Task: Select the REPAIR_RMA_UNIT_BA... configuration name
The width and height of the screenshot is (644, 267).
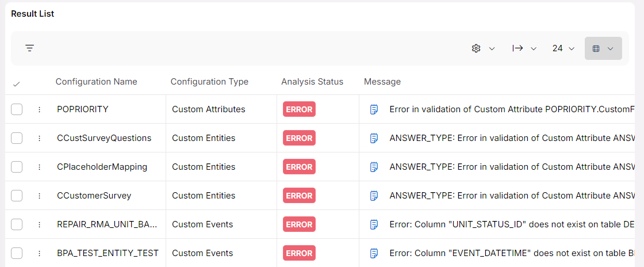Action: click(107, 224)
